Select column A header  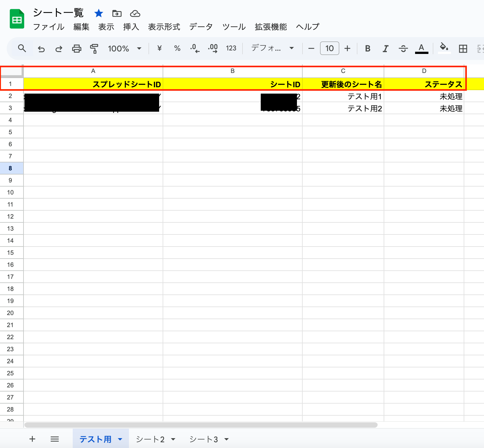tap(93, 71)
